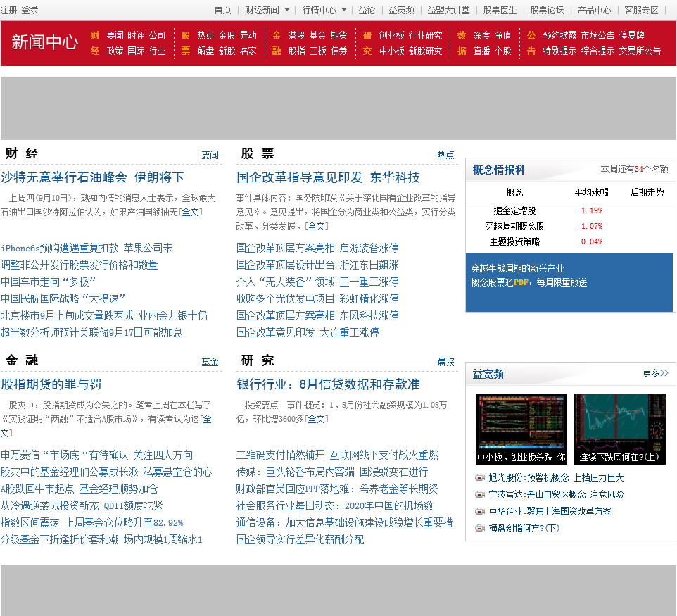Open video thumbnail 中小板、创业板杀跌
677x616 pixels.
[521, 429]
